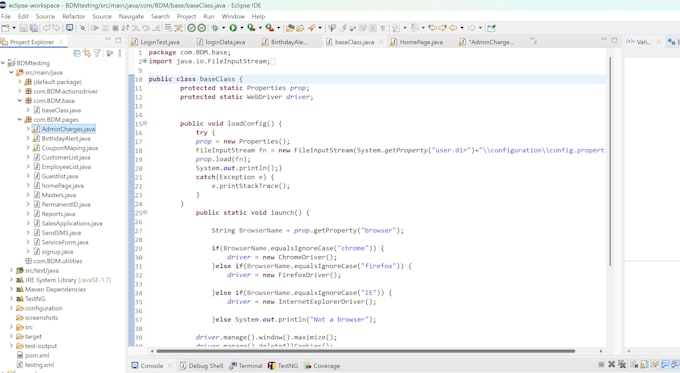680x373 pixels.
Task: Click the Terminate stop square icon
Action: point(115,28)
